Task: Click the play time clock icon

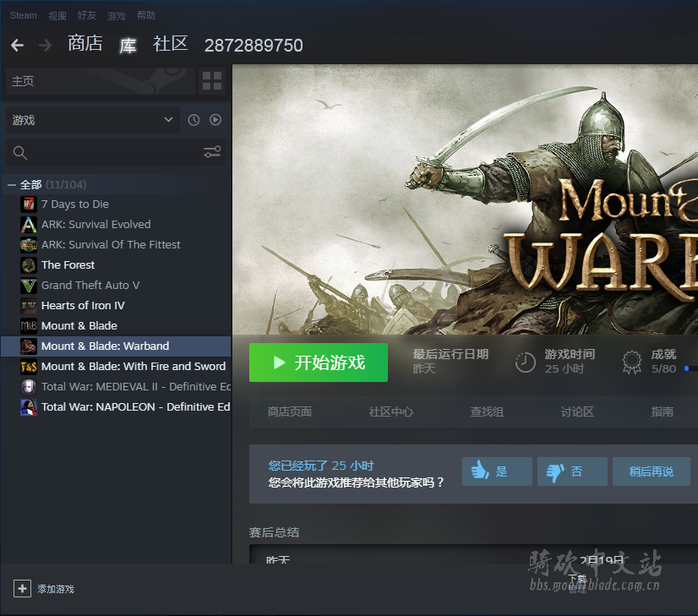Action: (526, 362)
